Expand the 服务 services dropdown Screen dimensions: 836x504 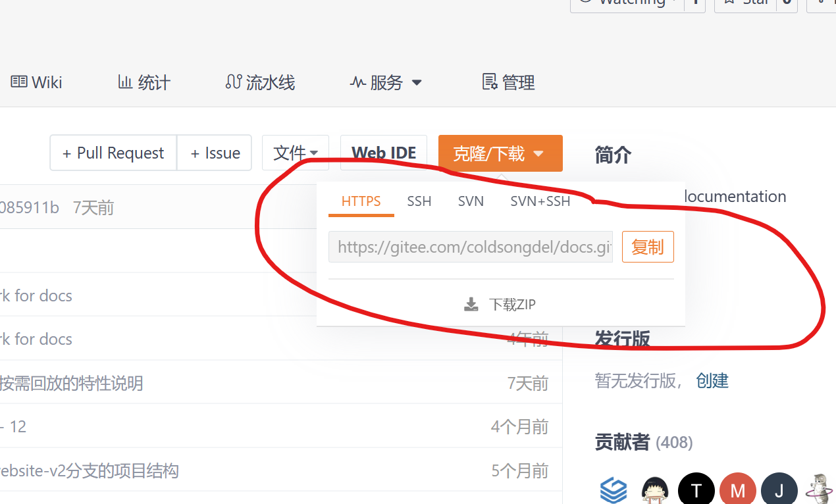tap(386, 82)
